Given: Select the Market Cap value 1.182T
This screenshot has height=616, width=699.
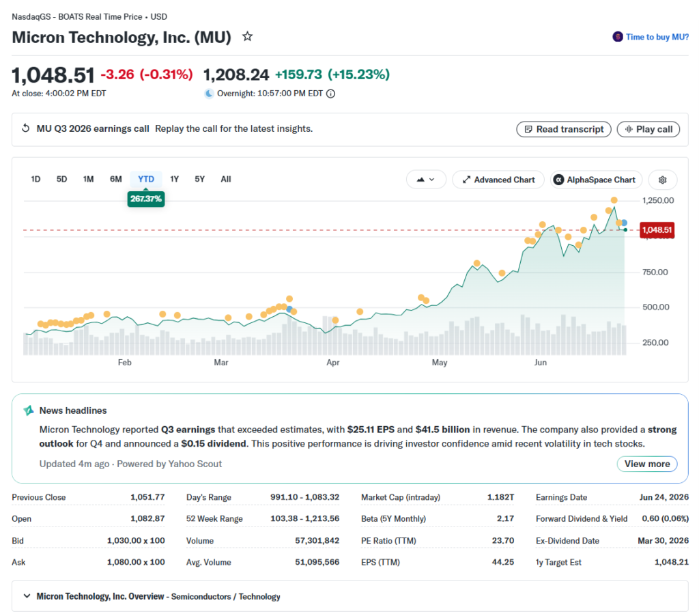Looking at the screenshot, I should pos(500,497).
